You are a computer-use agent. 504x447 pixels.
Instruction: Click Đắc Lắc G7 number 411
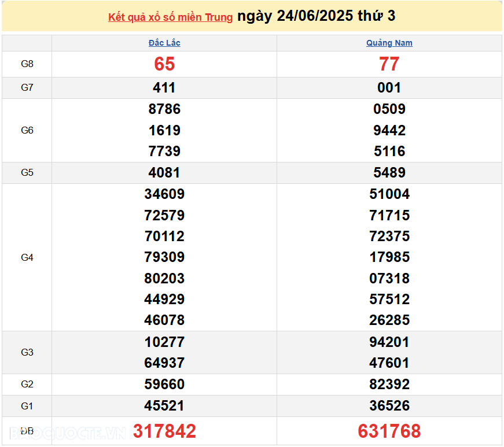[x=164, y=88]
